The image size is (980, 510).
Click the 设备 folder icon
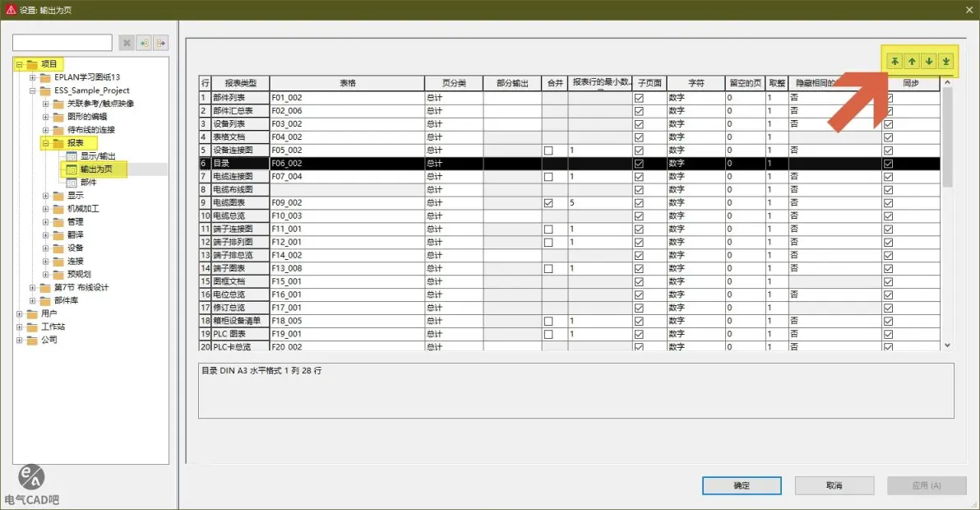(58, 248)
